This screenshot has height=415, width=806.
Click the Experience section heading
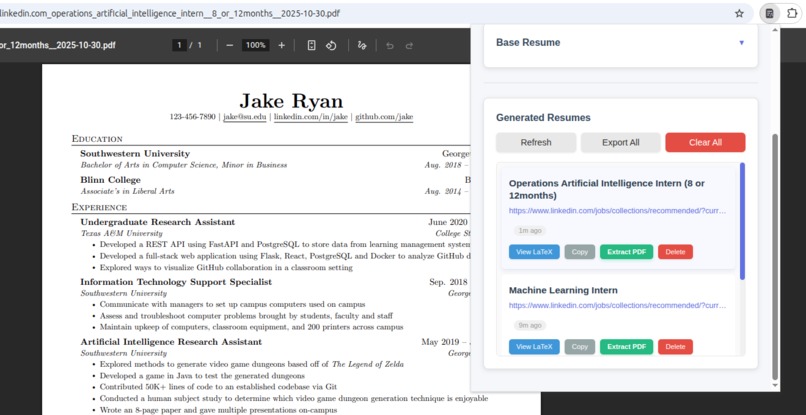99,207
